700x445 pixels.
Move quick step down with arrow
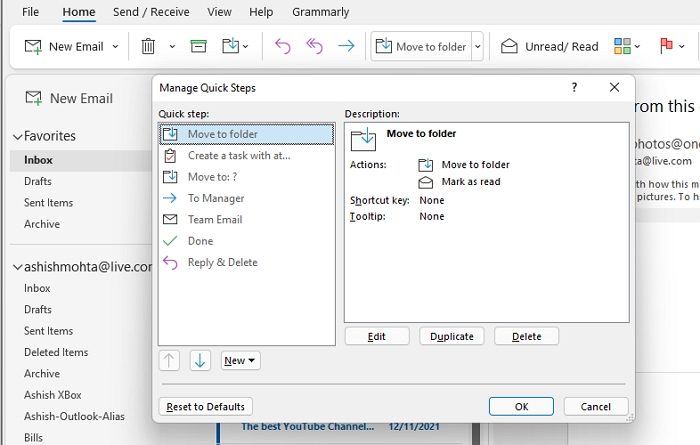click(x=200, y=361)
